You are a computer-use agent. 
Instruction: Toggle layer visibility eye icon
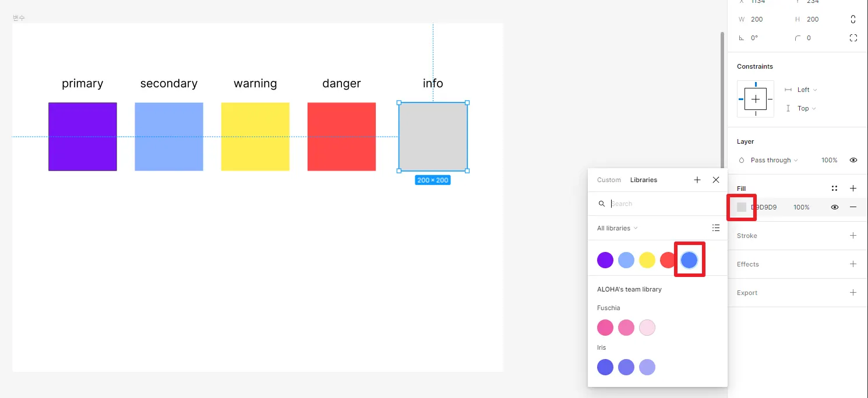point(853,160)
